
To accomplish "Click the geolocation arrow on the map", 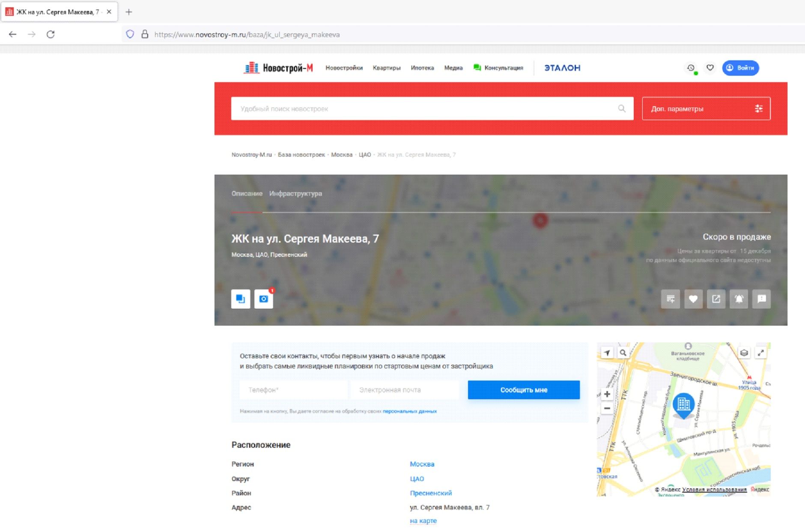I will tap(606, 352).
